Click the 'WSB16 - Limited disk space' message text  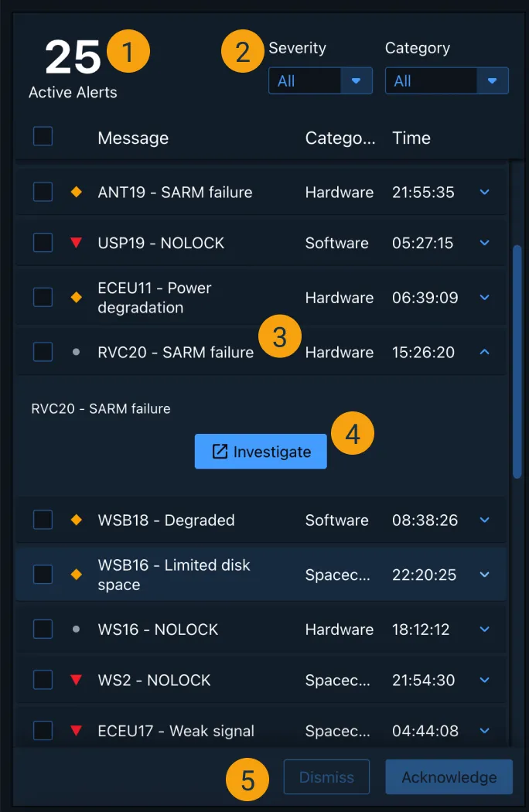pos(174,575)
